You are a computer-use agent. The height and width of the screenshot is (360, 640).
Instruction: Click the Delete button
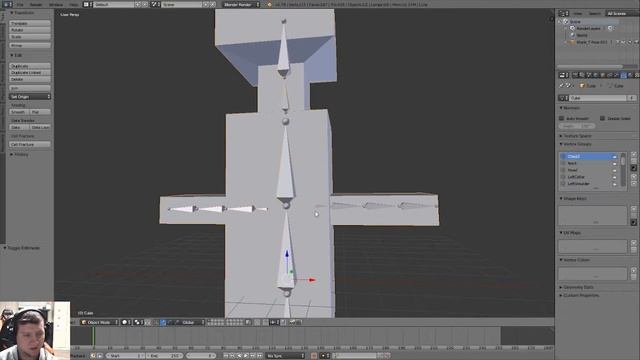click(30, 79)
